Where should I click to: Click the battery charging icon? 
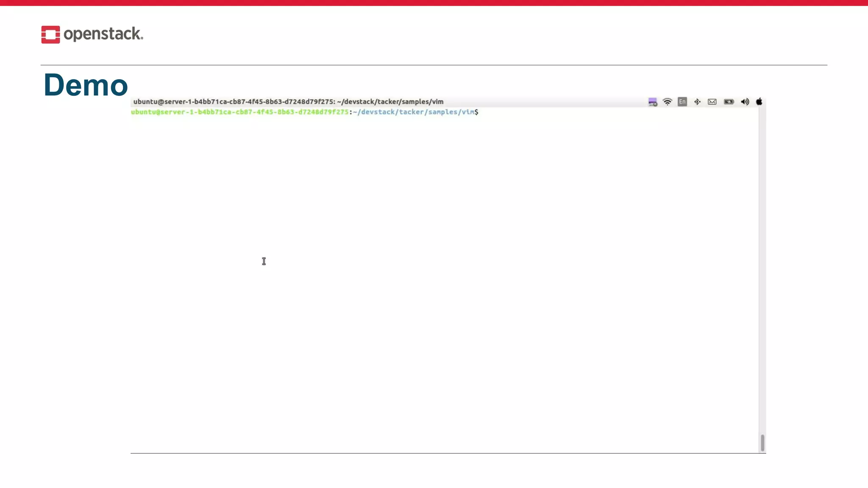point(729,102)
